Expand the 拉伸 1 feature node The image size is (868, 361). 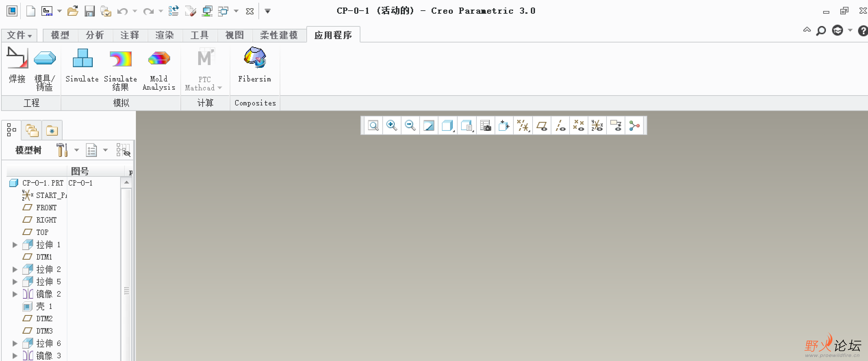click(x=15, y=245)
